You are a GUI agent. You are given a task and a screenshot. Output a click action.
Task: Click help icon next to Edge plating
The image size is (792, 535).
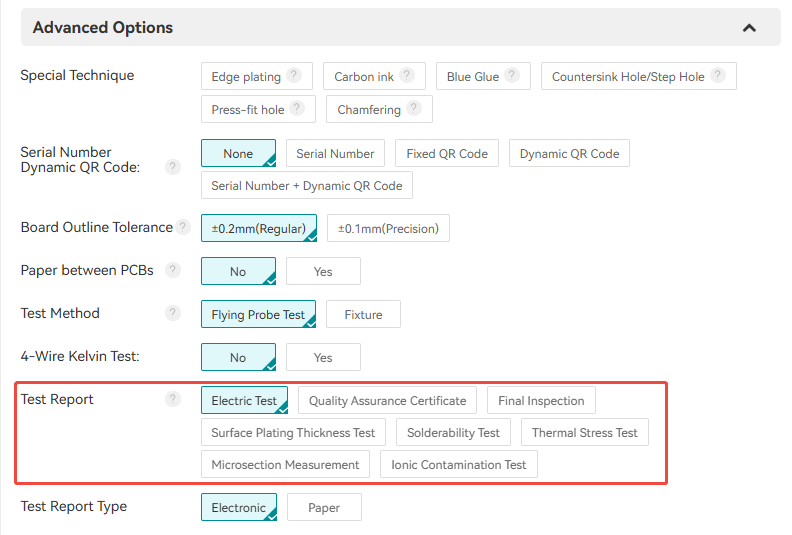click(x=294, y=76)
